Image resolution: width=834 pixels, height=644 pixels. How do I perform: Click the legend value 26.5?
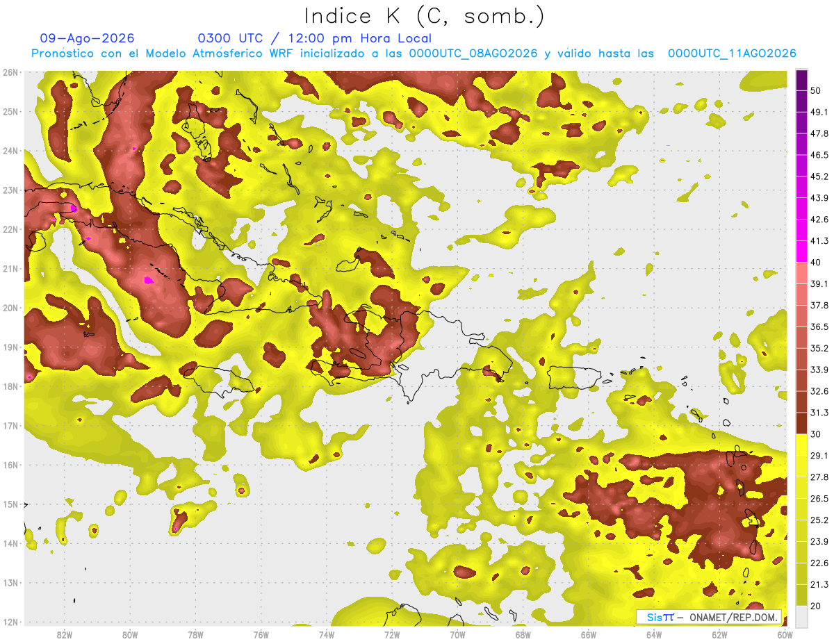pyautogui.click(x=819, y=498)
